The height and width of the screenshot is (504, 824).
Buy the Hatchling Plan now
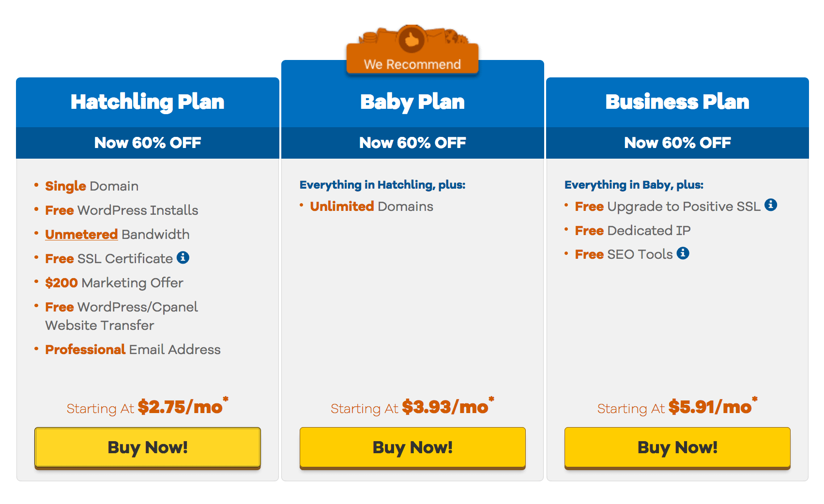pos(148,448)
